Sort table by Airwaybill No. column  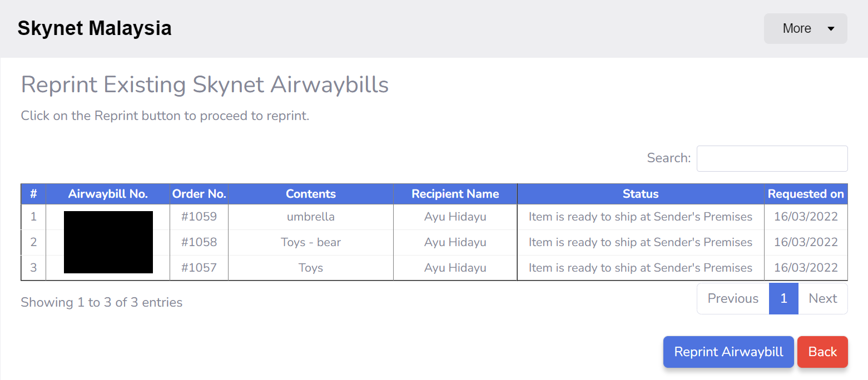click(108, 194)
